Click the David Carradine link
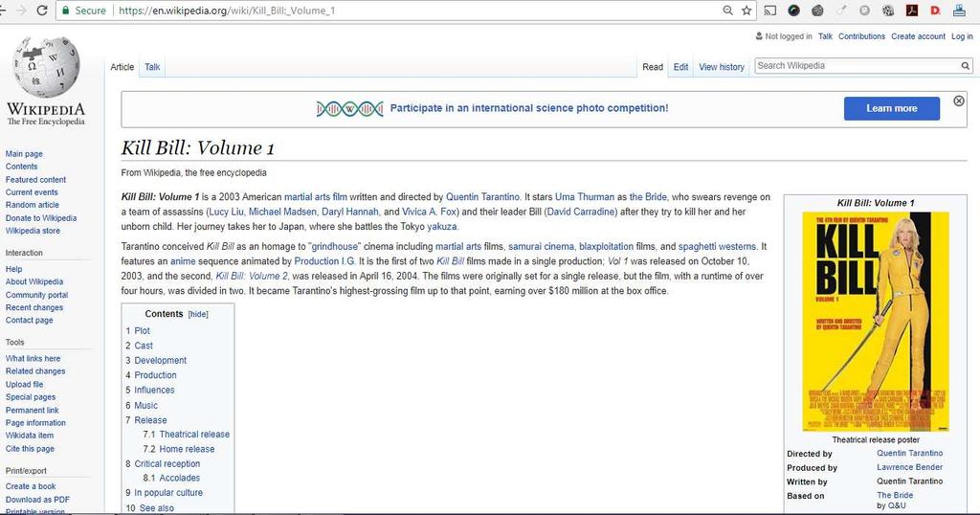This screenshot has height=515, width=980. (x=582, y=212)
